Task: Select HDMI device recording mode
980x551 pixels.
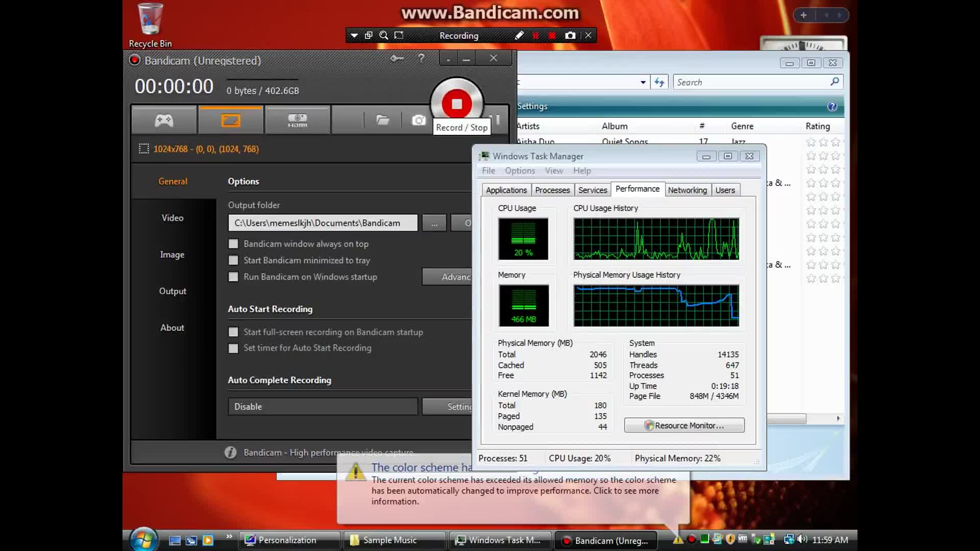Action: tap(298, 120)
